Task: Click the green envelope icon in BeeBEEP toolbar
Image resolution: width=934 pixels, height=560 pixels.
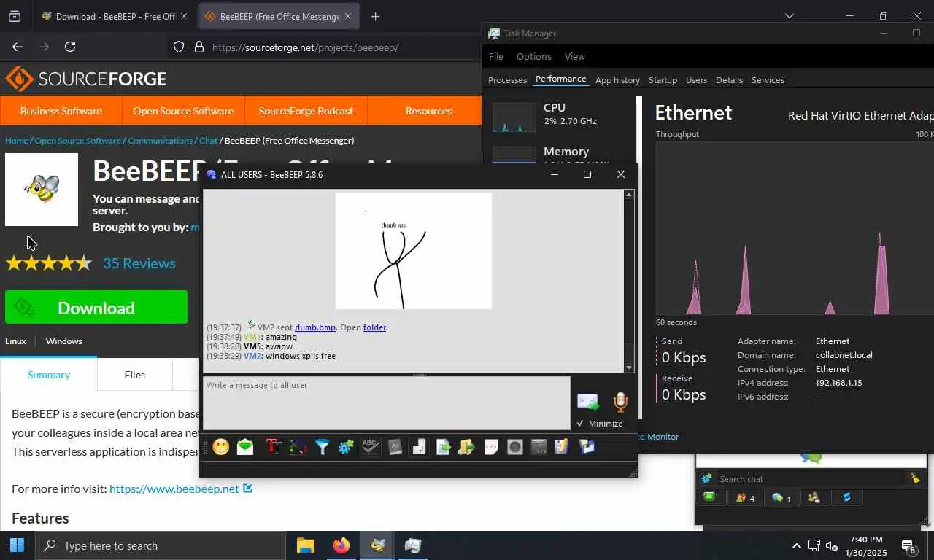Action: pos(245,447)
